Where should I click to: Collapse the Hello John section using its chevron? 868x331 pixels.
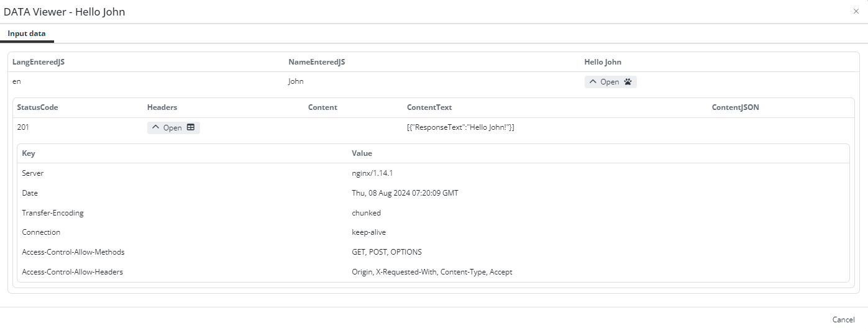pos(593,82)
